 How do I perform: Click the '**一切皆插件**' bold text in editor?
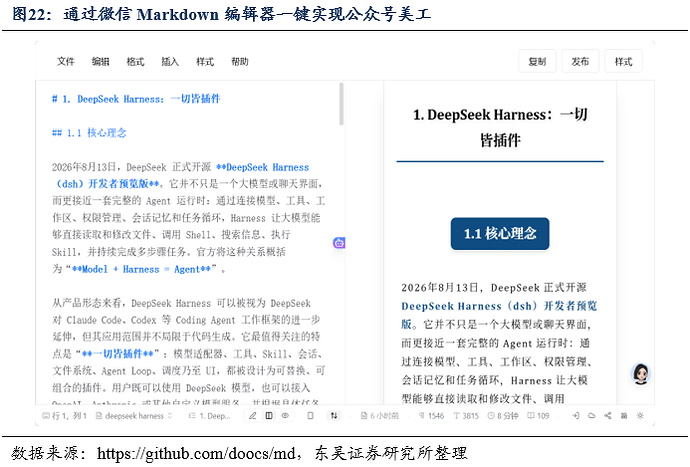tap(117, 353)
